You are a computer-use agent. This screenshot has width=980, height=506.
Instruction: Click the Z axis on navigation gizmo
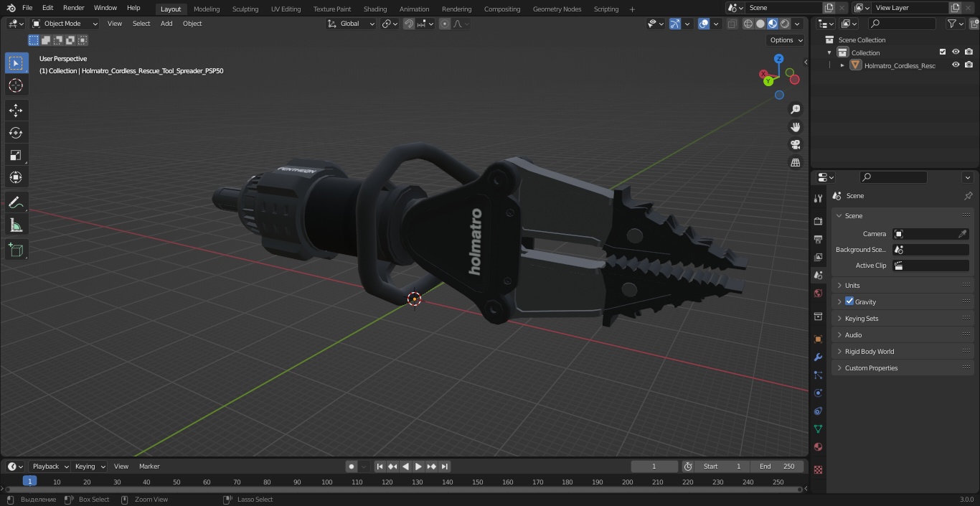(778, 59)
